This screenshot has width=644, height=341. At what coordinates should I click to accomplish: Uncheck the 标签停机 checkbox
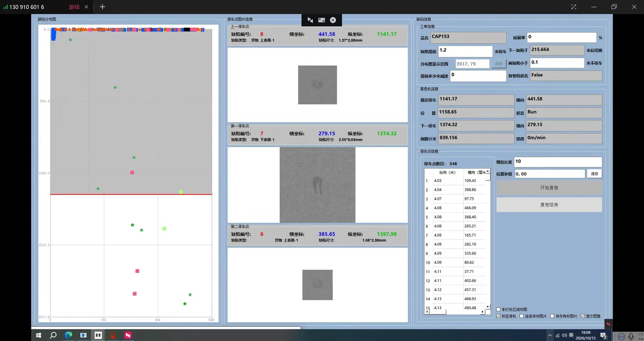coord(498,316)
